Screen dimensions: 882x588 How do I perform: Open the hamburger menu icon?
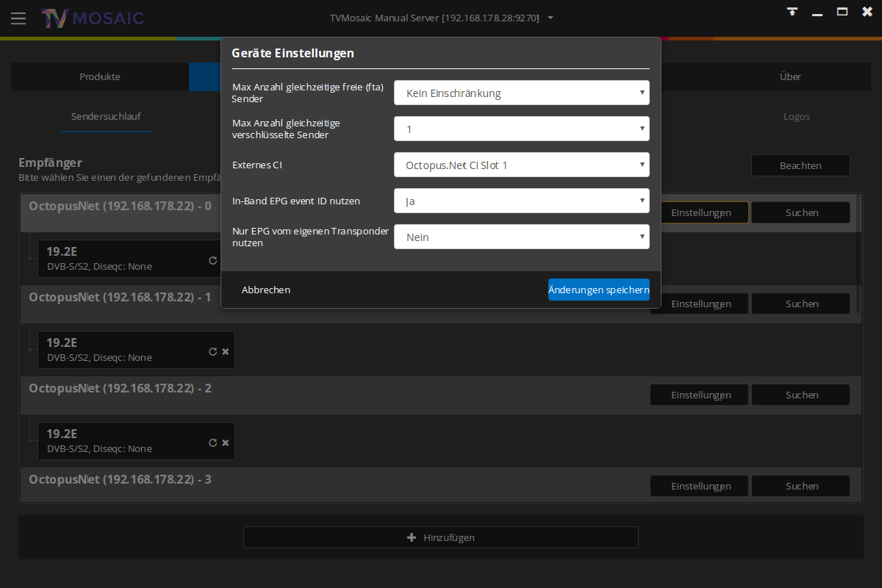point(18,18)
